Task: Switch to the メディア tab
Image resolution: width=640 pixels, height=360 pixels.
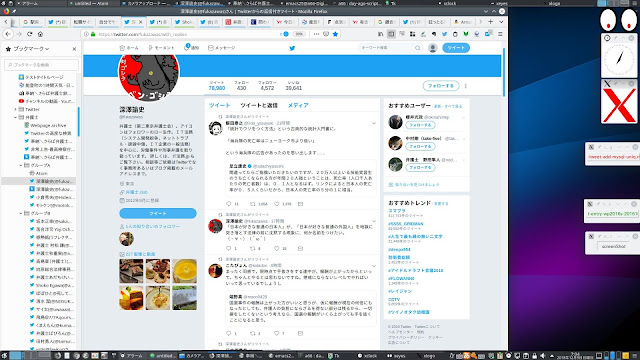Action: pyautogui.click(x=298, y=105)
